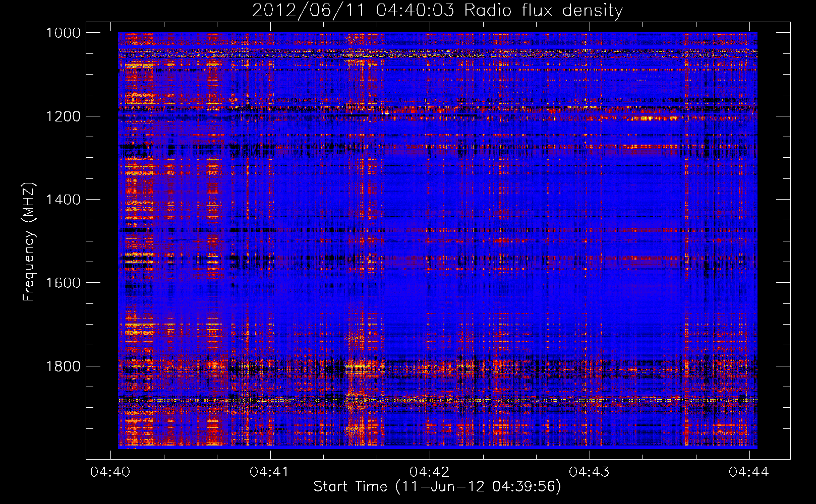Click the 'Frequency (MHZ)' axis title
Screen dimensions: 816x504
click(x=29, y=242)
